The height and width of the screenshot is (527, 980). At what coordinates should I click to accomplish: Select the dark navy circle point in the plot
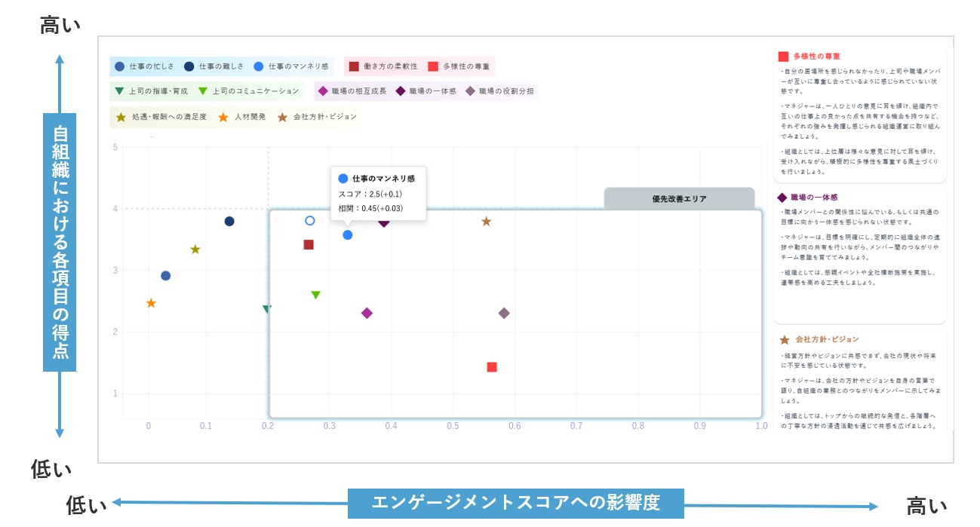pos(229,222)
